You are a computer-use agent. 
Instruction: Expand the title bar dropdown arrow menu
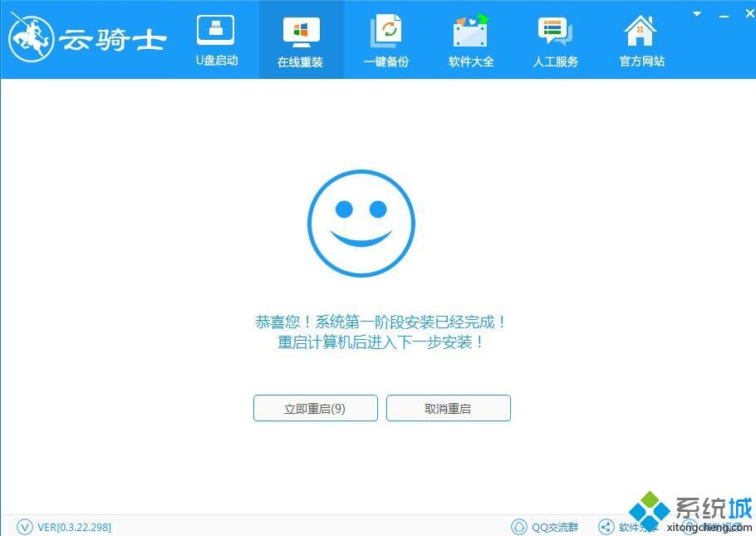pyautogui.click(x=698, y=14)
